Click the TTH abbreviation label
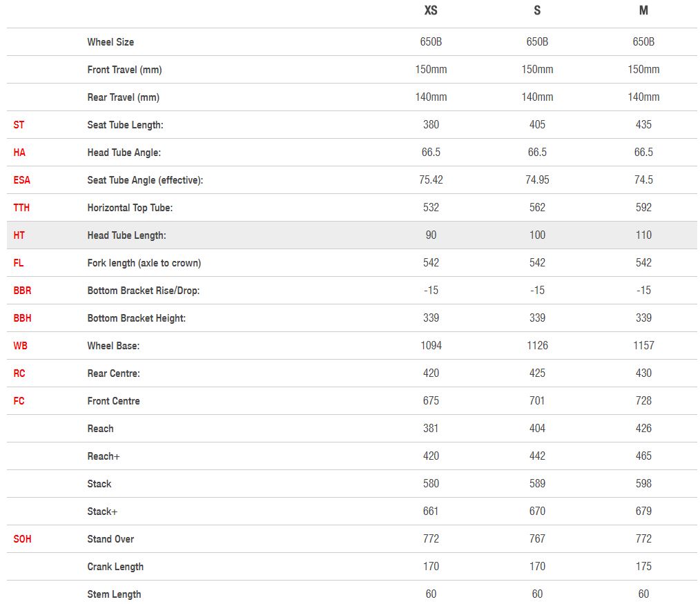The image size is (700, 604). click(21, 208)
